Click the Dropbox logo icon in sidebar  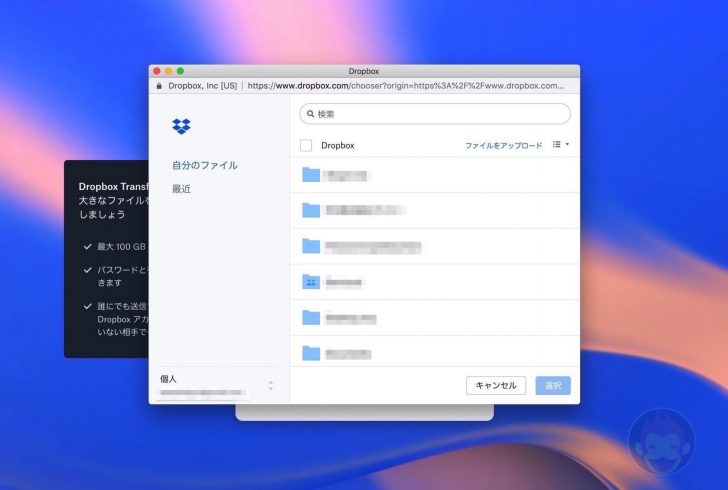point(181,126)
